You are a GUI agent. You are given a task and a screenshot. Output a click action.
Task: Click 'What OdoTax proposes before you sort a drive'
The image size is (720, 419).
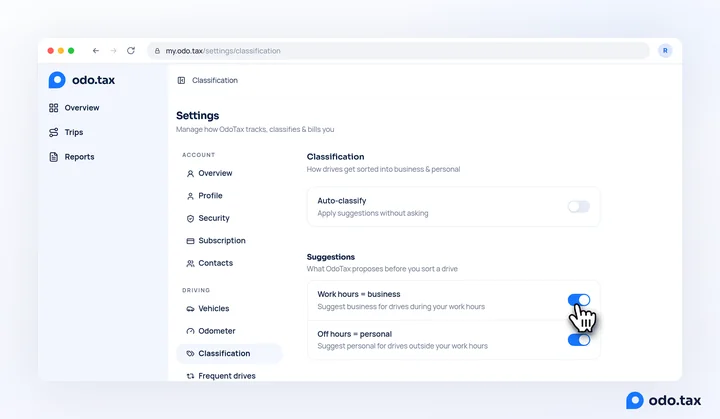[x=382, y=269]
